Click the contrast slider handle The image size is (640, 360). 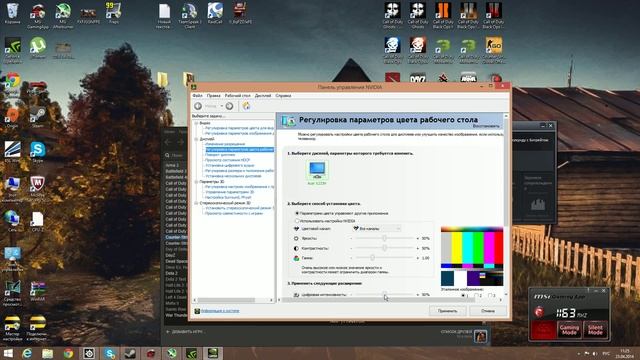coord(384,248)
